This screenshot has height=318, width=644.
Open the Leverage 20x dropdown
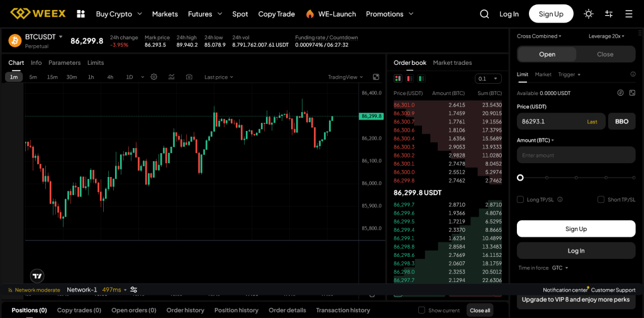[x=606, y=36]
